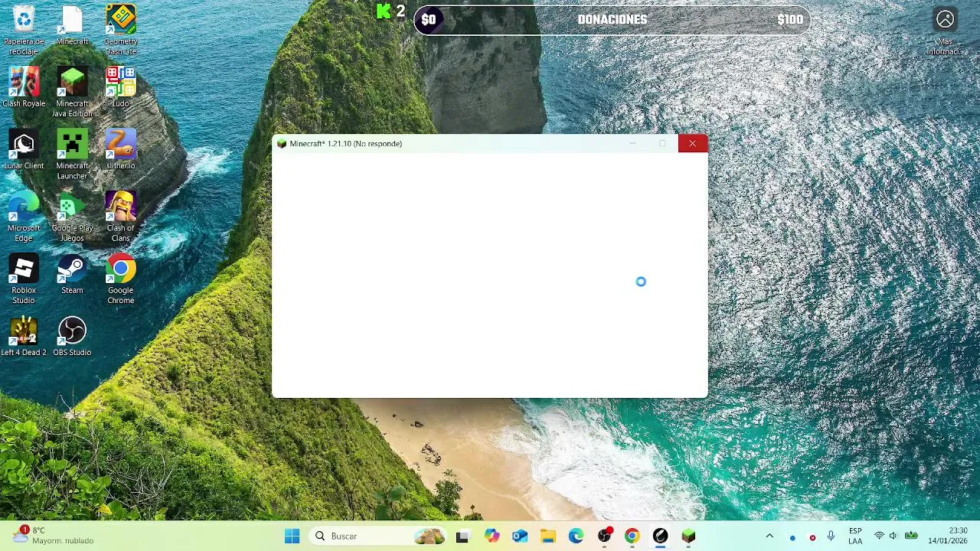The width and height of the screenshot is (980, 551).
Task: Open Outlook from the taskbar
Action: pos(520,536)
